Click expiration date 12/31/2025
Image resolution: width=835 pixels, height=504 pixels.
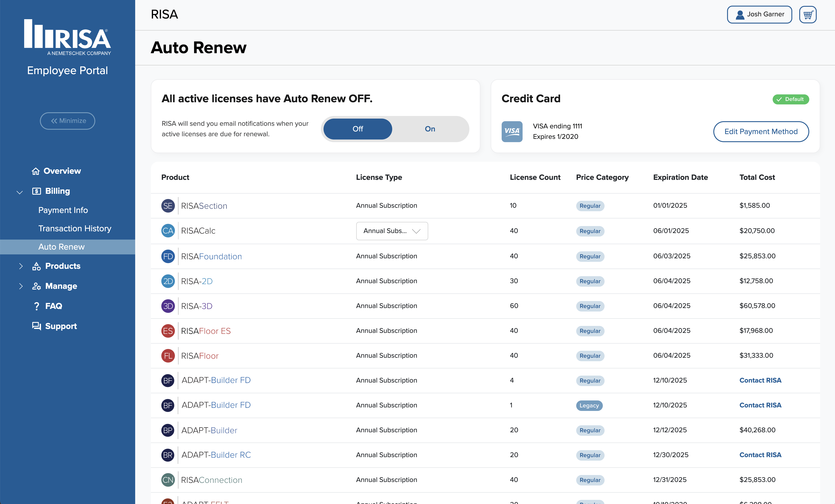(670, 480)
